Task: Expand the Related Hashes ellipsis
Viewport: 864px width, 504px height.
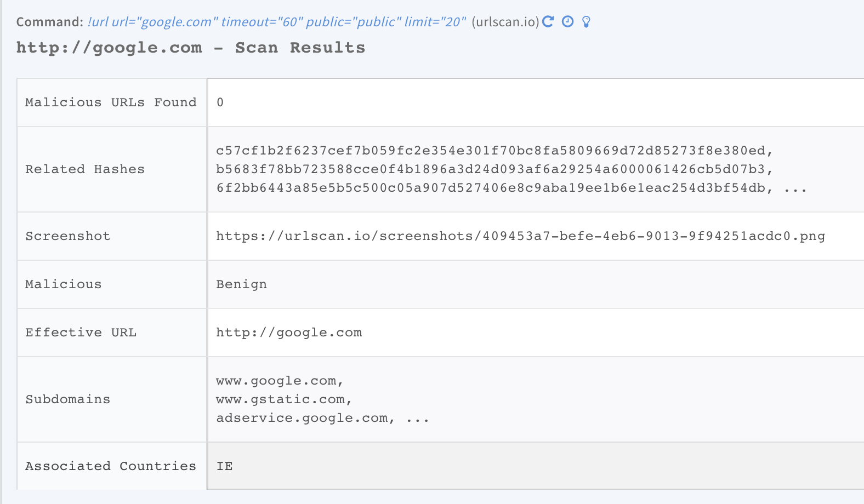Action: click(x=795, y=189)
